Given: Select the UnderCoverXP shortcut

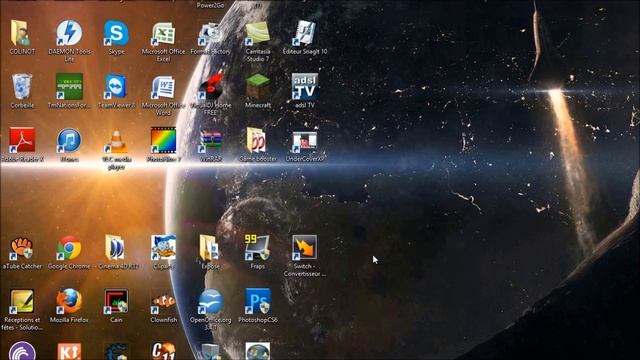Looking at the screenshot, I should point(304,141).
